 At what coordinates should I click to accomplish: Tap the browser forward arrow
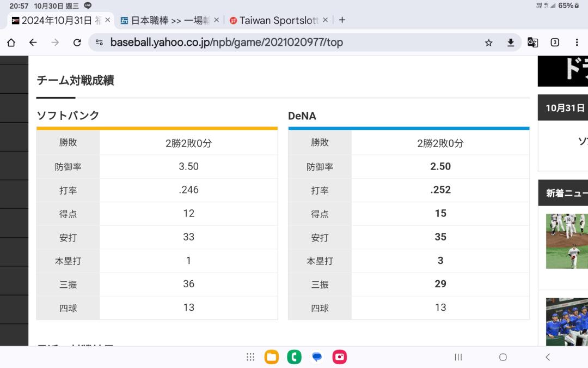[x=55, y=43]
